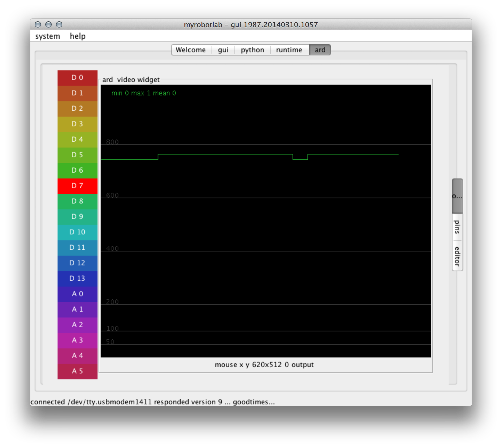Switch to the gui tab
Viewport: 502px width, 448px height.
click(223, 50)
